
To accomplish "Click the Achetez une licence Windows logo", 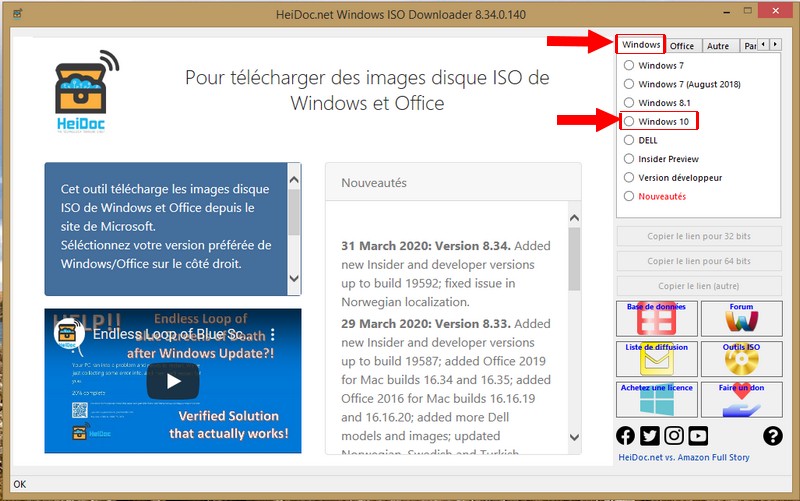I will click(657, 399).
